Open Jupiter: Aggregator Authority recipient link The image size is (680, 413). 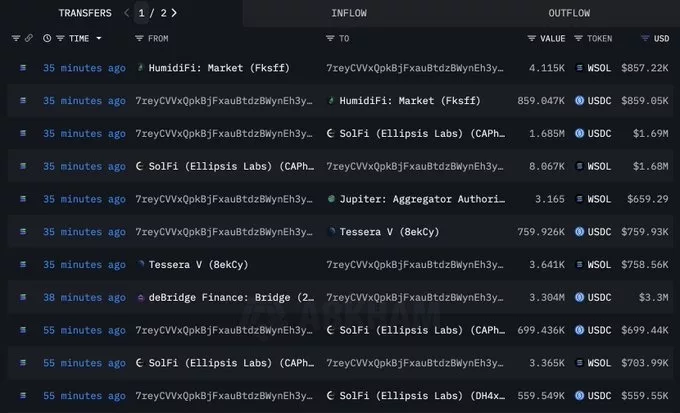pyautogui.click(x=419, y=199)
